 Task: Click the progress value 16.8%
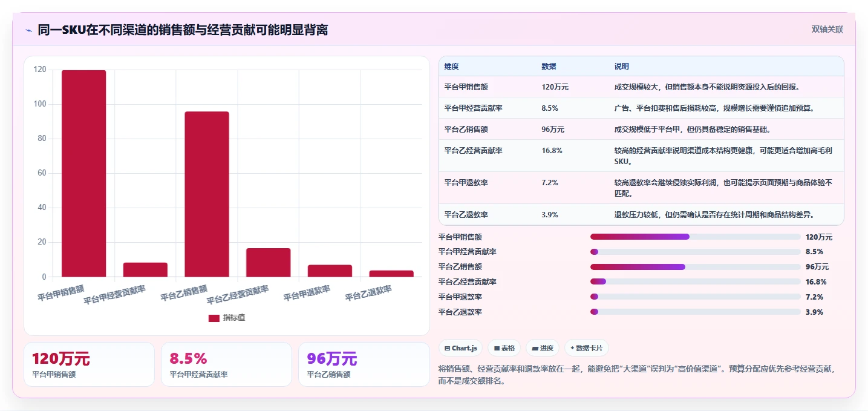point(816,282)
